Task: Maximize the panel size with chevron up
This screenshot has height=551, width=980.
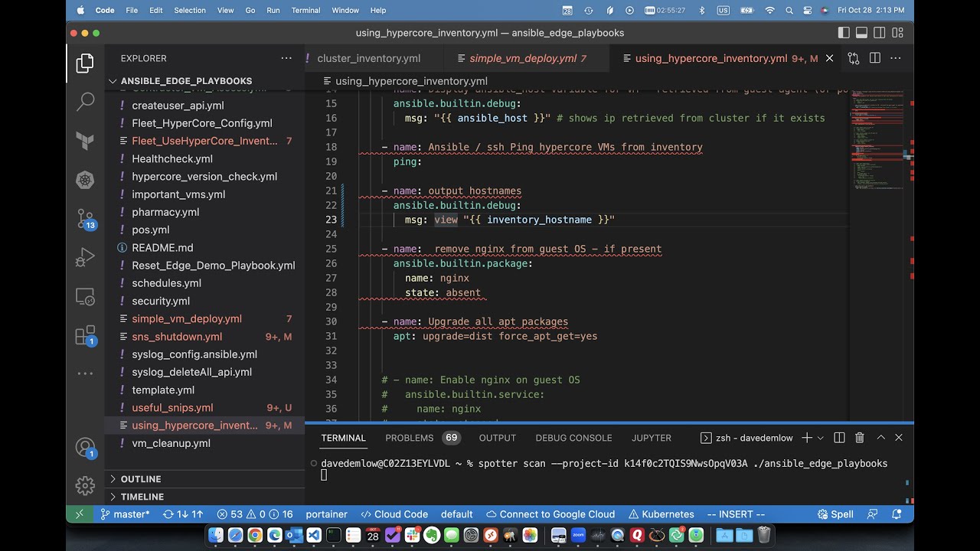Action: (x=880, y=438)
